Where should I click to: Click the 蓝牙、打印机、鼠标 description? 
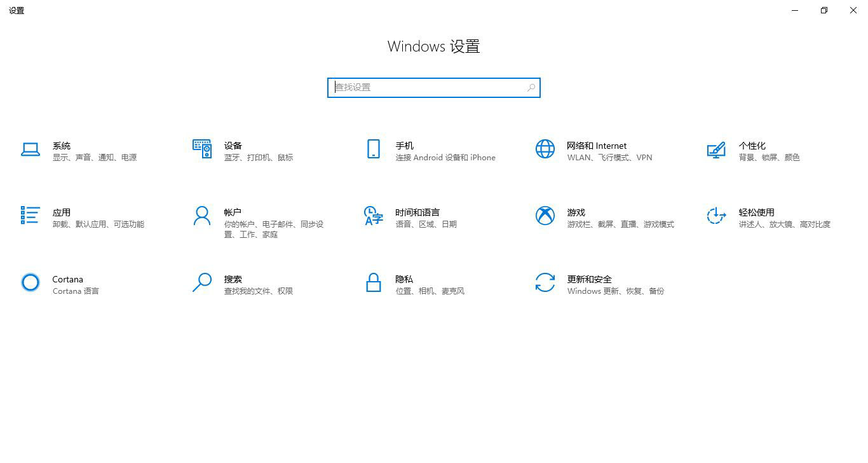pos(259,158)
